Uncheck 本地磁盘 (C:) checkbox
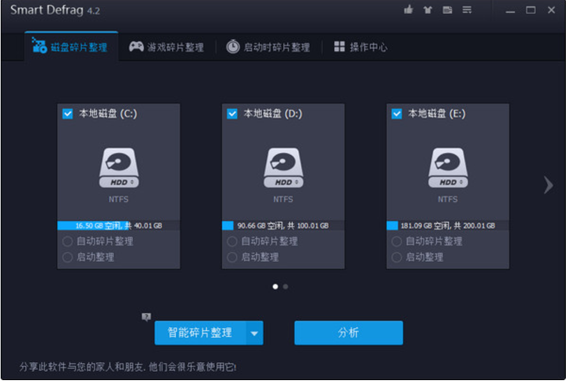Image resolution: width=568 pixels, height=392 pixels. [68, 114]
